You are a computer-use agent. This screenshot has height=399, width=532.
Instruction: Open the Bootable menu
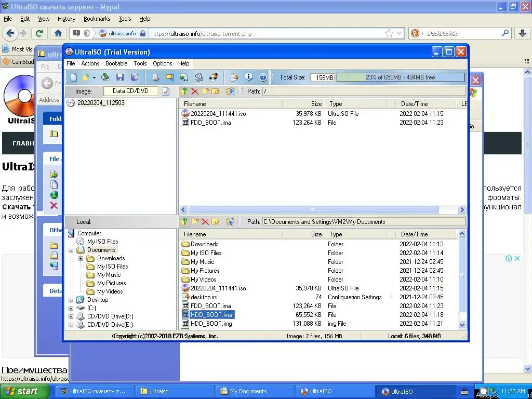click(x=116, y=63)
